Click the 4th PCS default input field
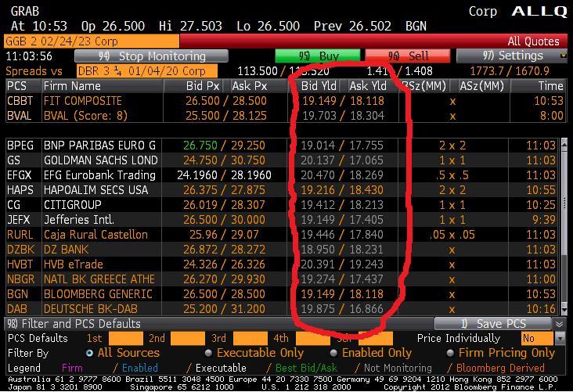 pos(313,338)
